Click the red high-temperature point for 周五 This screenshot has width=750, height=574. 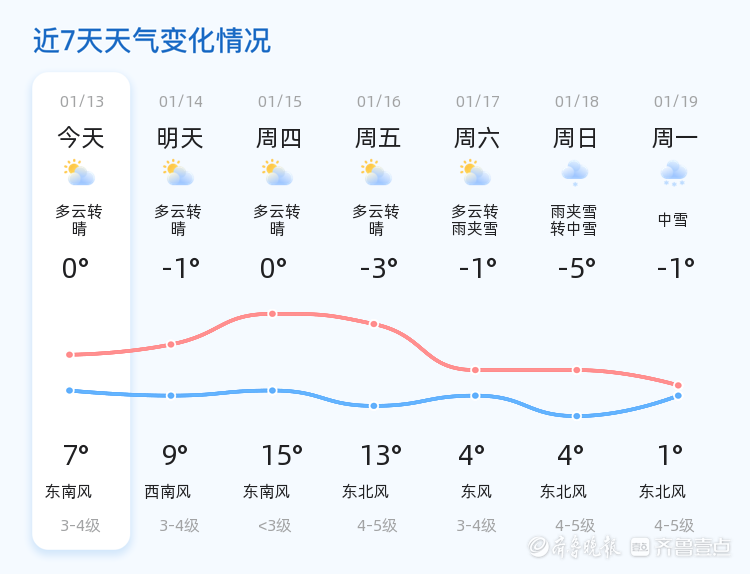click(x=374, y=324)
